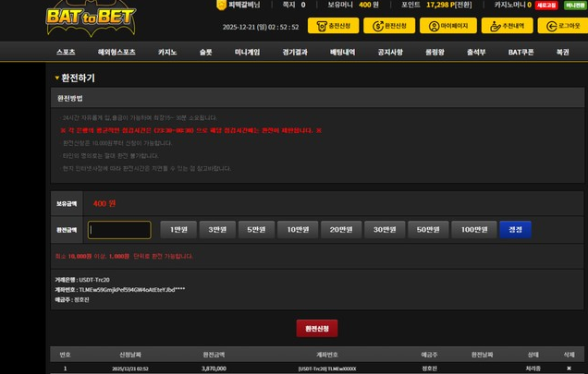Select the 배팅내역 menu item
This screenshot has height=374, width=588.
[x=343, y=53]
